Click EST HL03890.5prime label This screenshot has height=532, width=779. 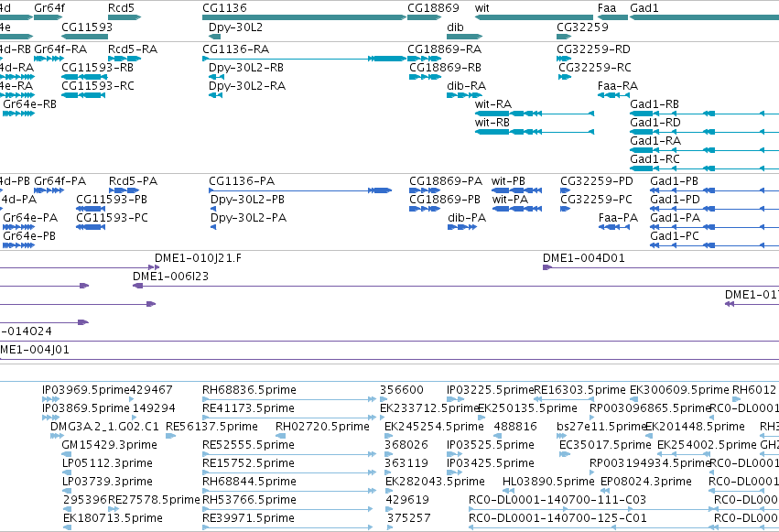click(x=548, y=482)
